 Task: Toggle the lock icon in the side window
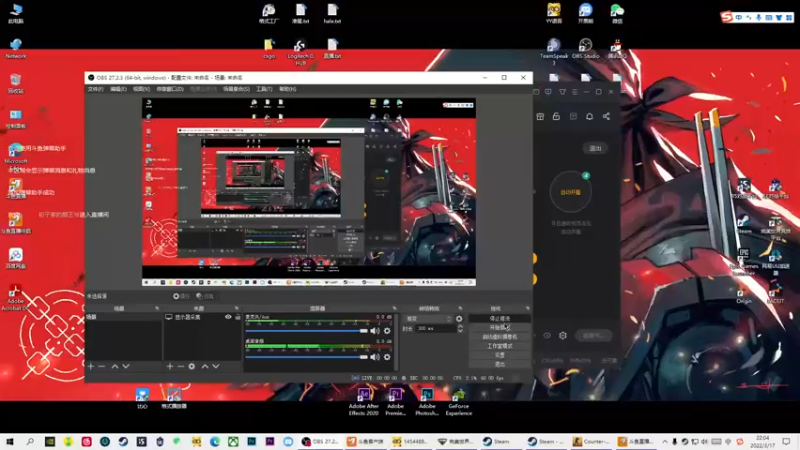(557, 116)
